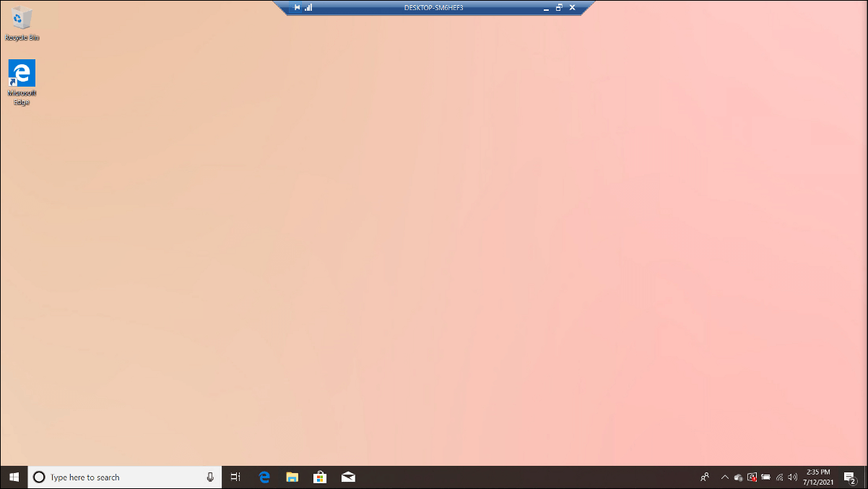The height and width of the screenshot is (489, 868).
Task: Open the calendar from the clock
Action: click(819, 477)
